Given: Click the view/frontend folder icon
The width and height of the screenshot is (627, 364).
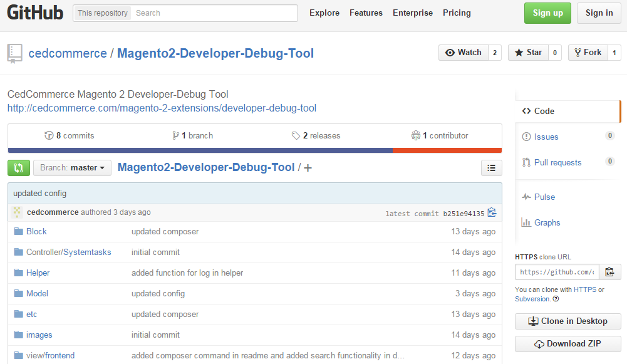Looking at the screenshot, I should pos(18,355).
